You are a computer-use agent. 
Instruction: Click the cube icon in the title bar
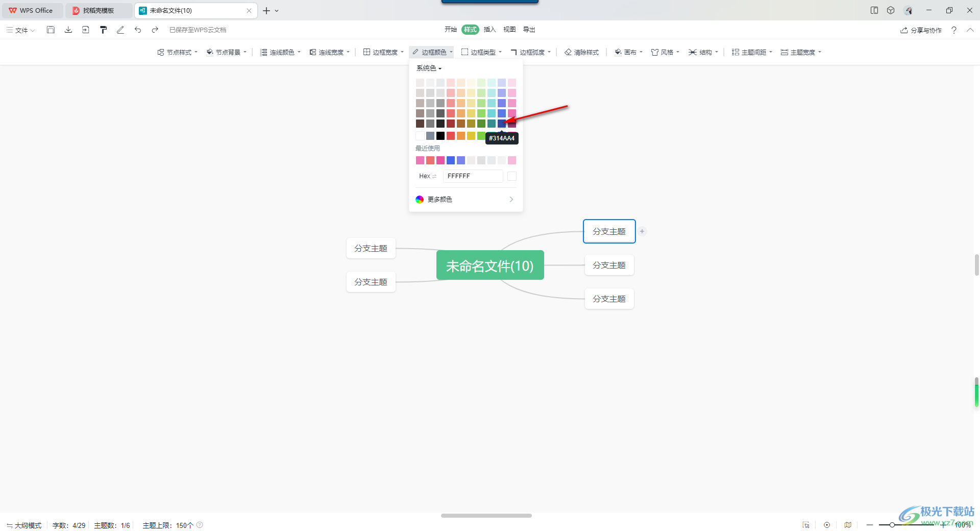(891, 10)
